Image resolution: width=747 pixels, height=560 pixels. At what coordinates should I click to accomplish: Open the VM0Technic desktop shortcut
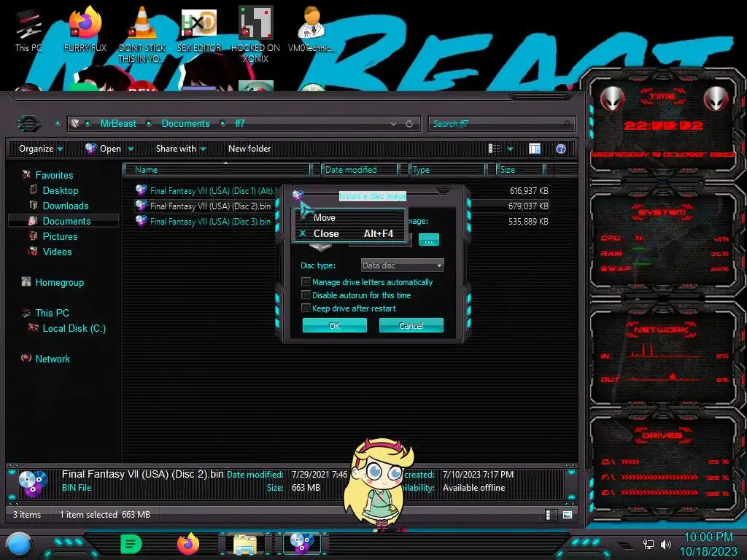[x=311, y=29]
